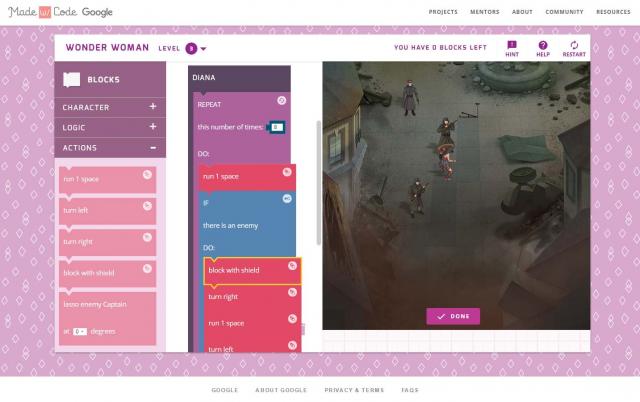The width and height of the screenshot is (640, 402).
Task: Open the Help icon
Action: (543, 46)
